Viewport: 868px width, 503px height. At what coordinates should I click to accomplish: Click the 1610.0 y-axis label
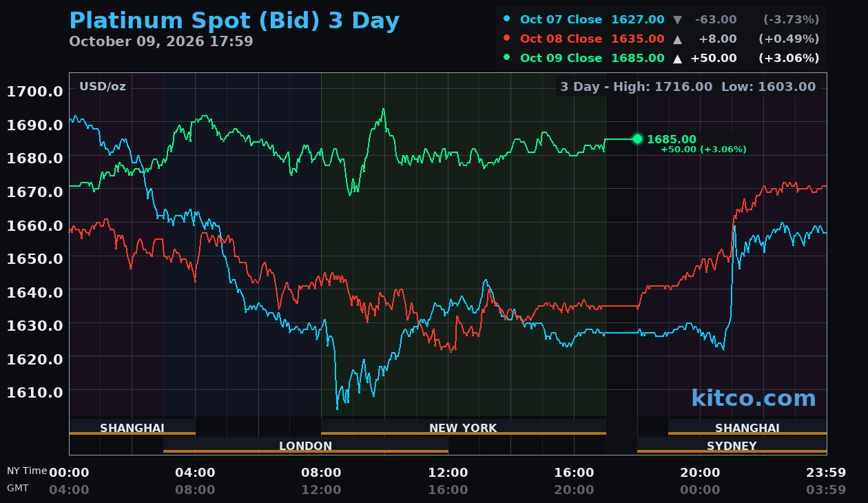[x=35, y=392]
